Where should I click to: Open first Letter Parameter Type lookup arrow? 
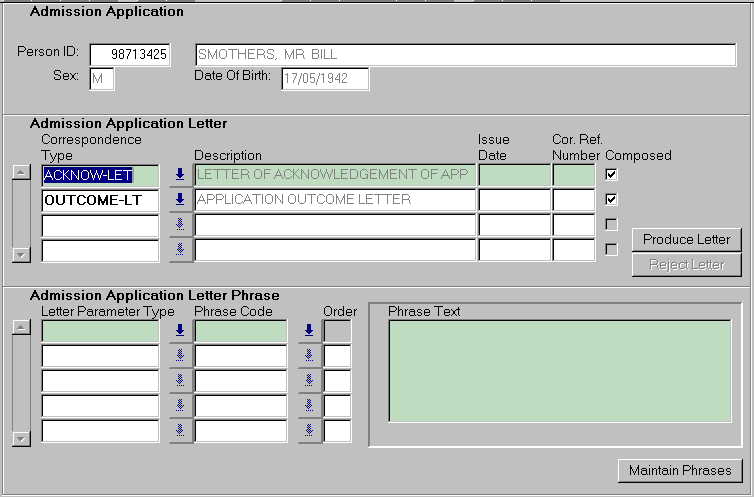180,331
